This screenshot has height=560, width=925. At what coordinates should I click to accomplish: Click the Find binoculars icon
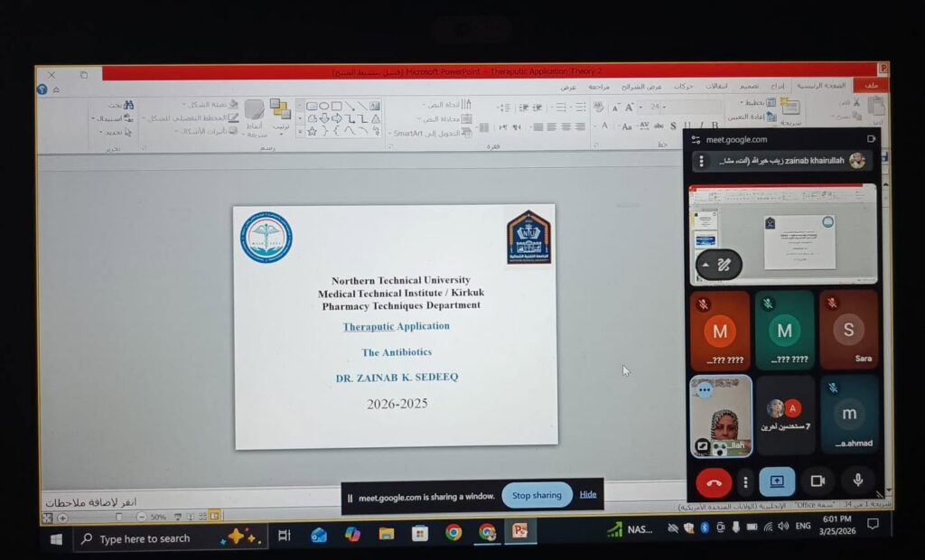point(128,105)
